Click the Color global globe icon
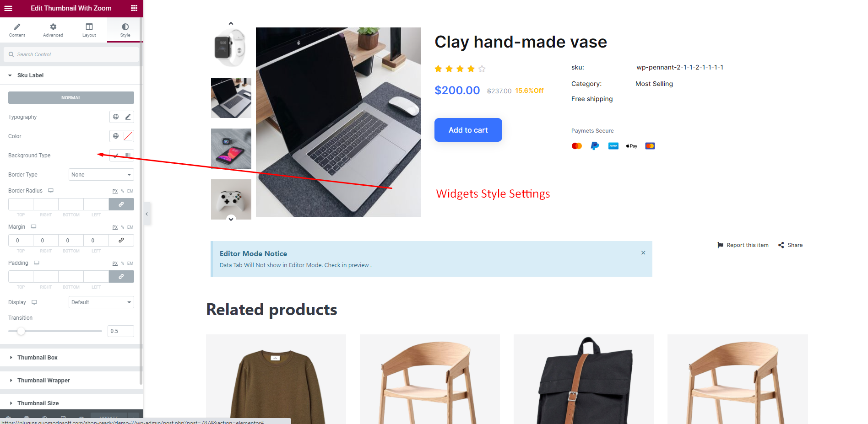 click(116, 136)
